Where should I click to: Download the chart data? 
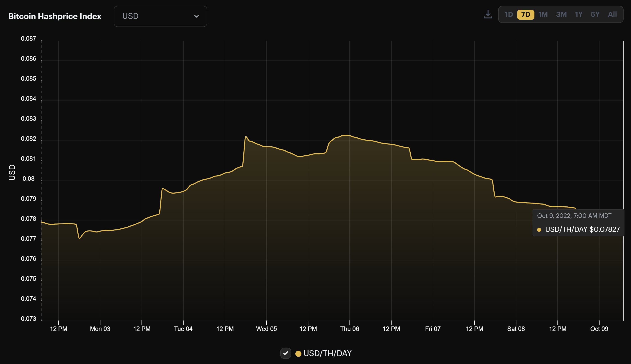click(488, 14)
